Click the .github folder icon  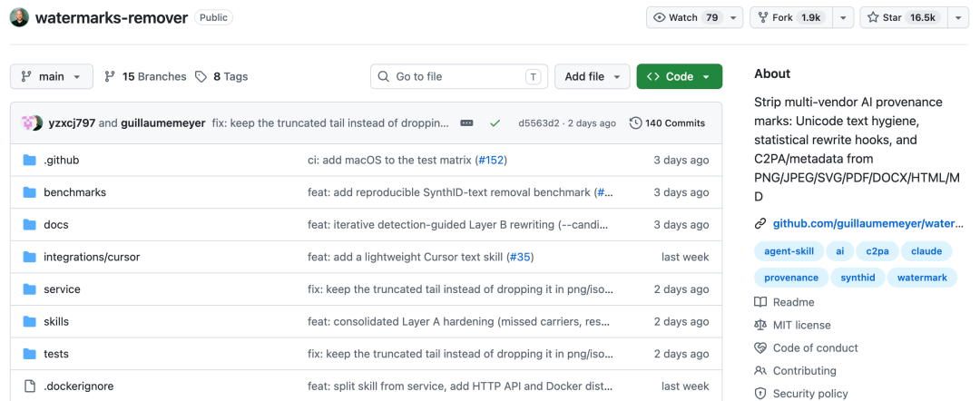(29, 160)
